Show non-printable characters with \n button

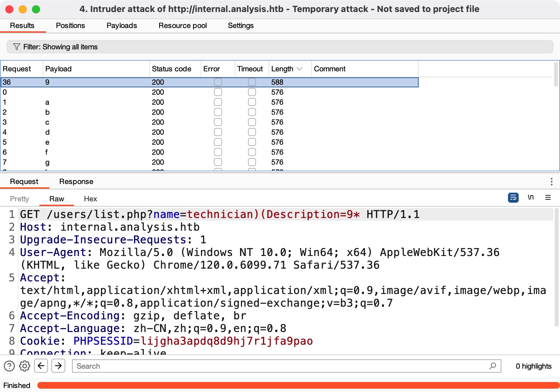(x=531, y=197)
